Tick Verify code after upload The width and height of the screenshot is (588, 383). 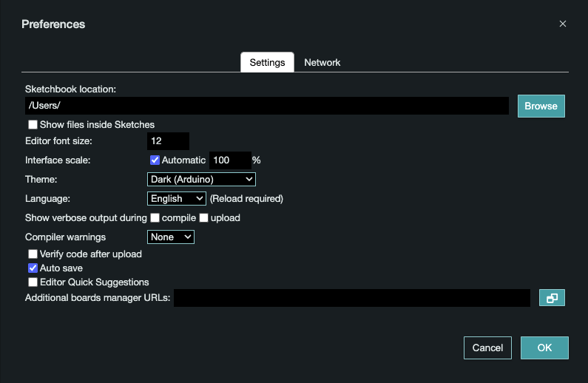pyautogui.click(x=33, y=254)
